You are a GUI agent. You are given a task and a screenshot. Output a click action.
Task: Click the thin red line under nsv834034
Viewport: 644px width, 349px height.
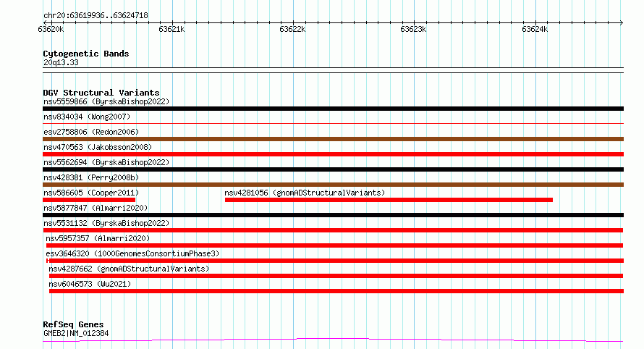333,123
